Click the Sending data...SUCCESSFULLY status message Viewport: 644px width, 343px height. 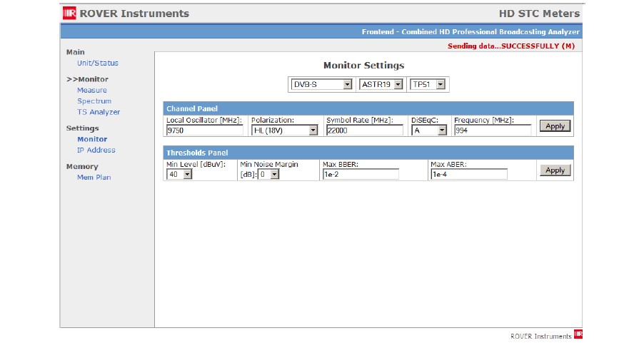pos(511,46)
